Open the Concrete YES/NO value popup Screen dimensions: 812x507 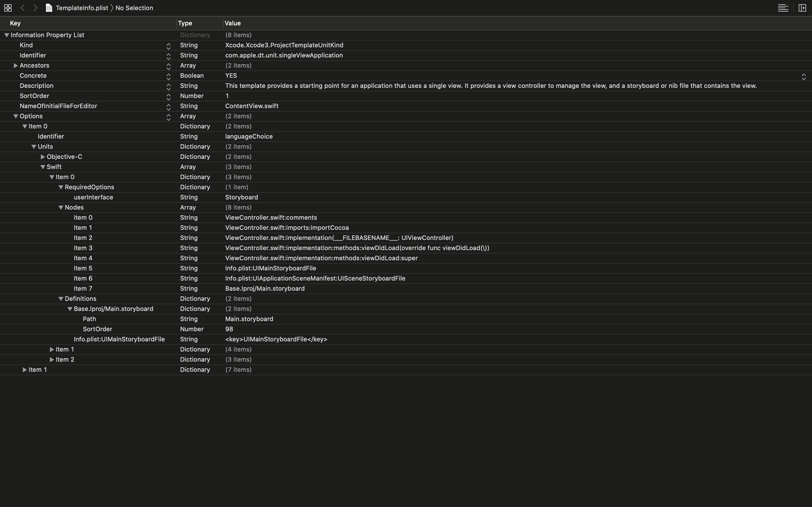pyautogui.click(x=803, y=77)
